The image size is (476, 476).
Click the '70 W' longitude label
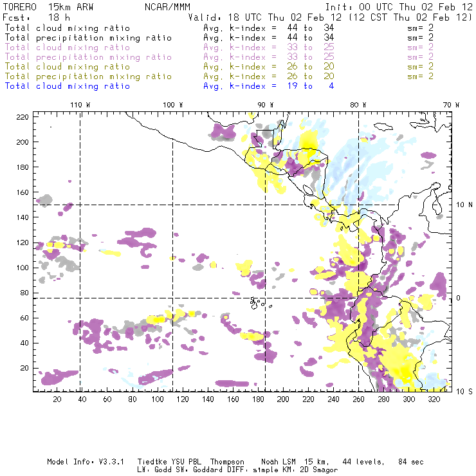pos(451,105)
